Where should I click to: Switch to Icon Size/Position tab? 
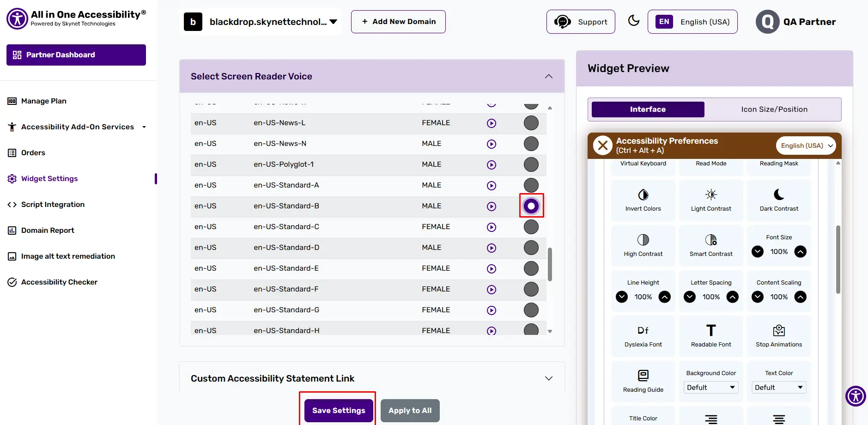point(774,109)
